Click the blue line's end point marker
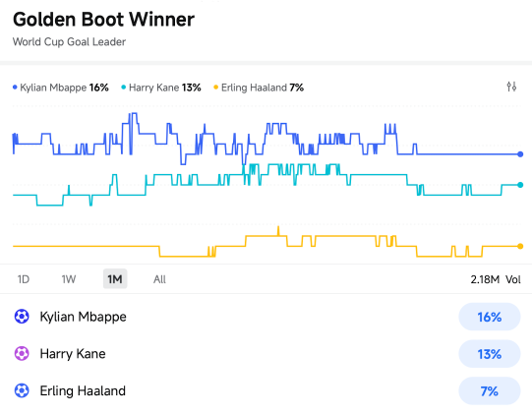 click(x=520, y=154)
